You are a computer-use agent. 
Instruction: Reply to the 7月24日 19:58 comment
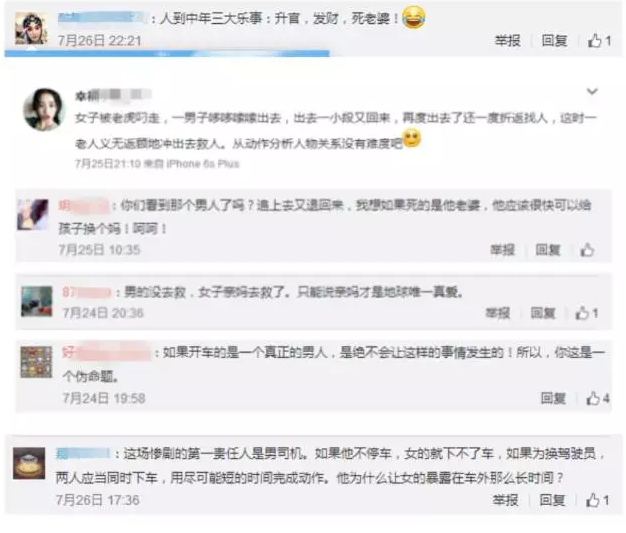(553, 398)
